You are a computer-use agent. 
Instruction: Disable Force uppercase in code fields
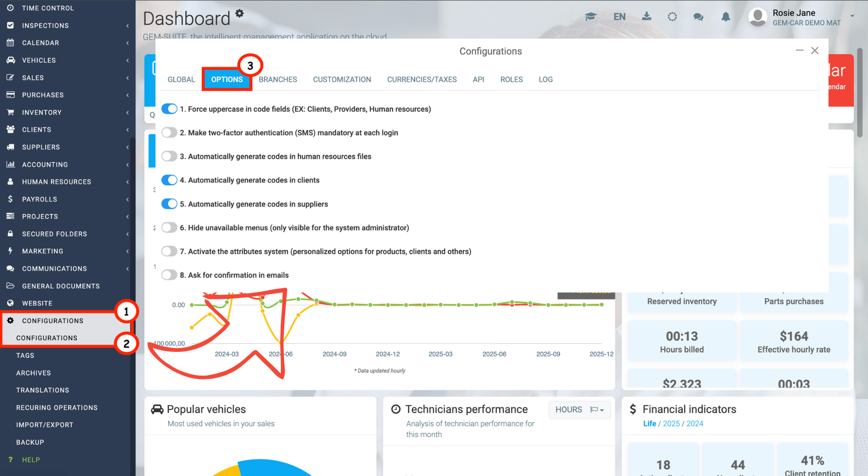(x=169, y=109)
